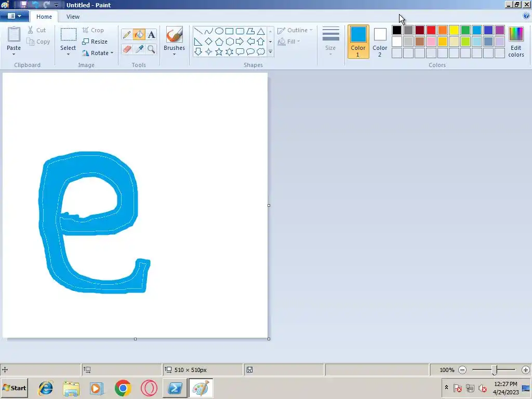The height and width of the screenshot is (399, 532).
Task: Pick the Rectangle shape
Action: click(229, 31)
